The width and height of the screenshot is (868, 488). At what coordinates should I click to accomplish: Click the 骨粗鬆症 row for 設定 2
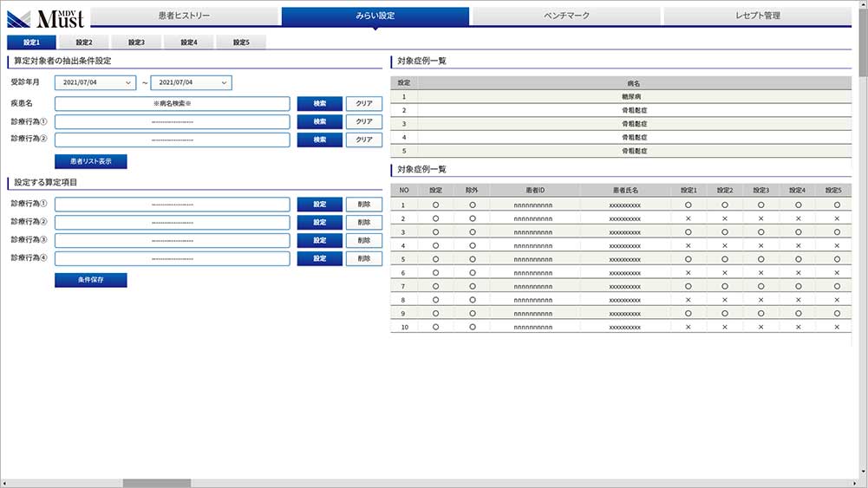click(x=621, y=110)
